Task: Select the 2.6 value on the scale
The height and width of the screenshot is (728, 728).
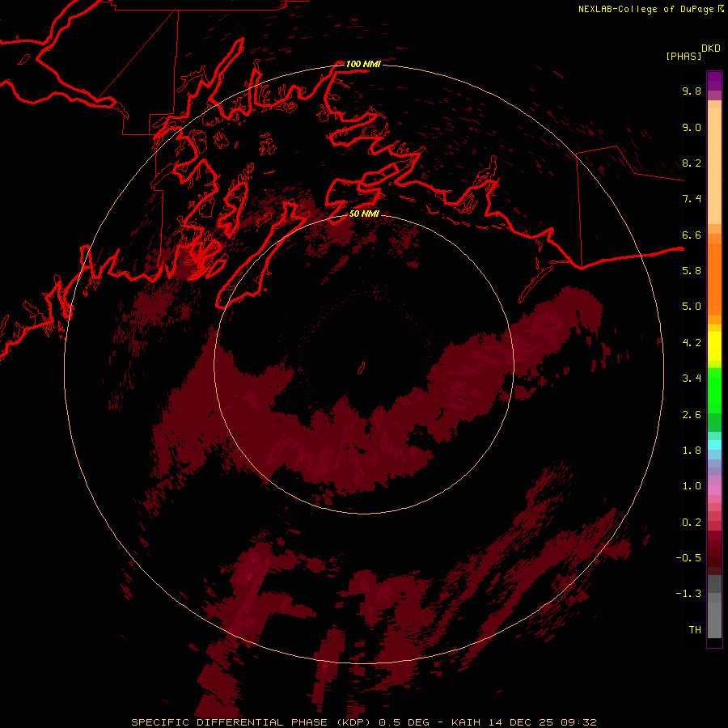Action: coord(692,415)
